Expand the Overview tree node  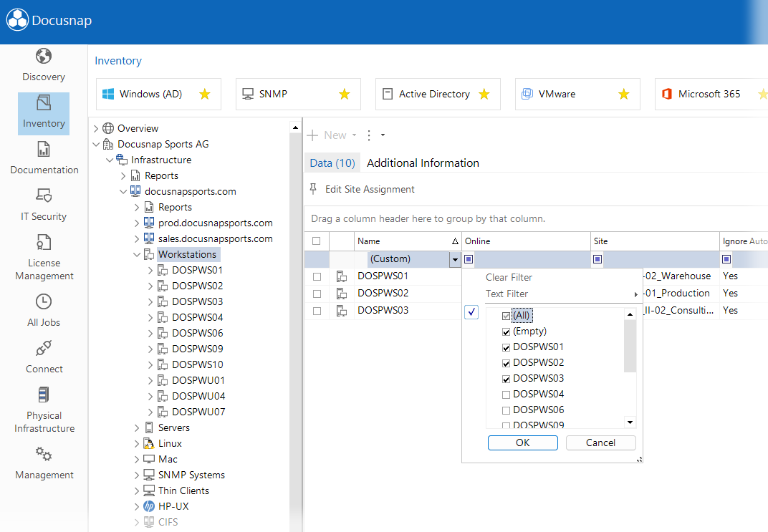coord(96,129)
